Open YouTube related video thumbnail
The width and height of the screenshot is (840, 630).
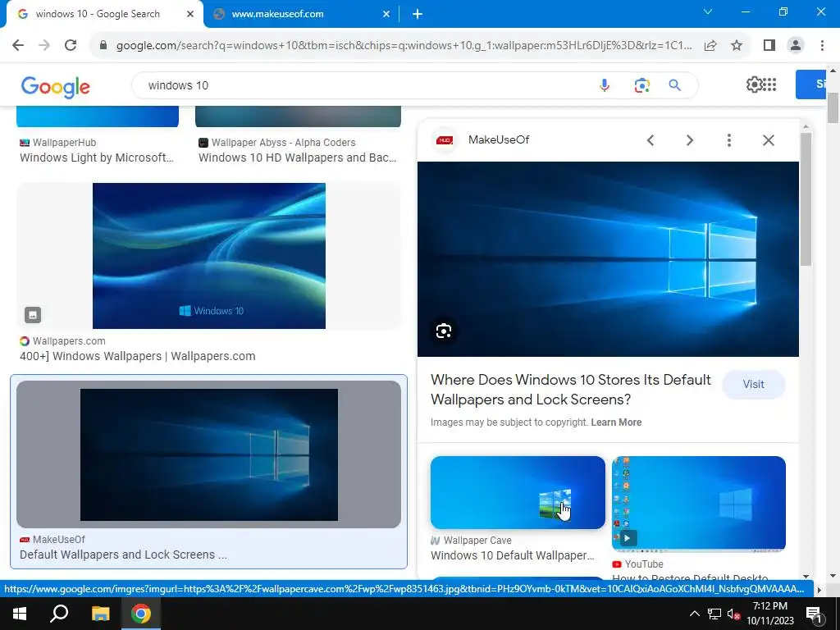[x=699, y=504]
